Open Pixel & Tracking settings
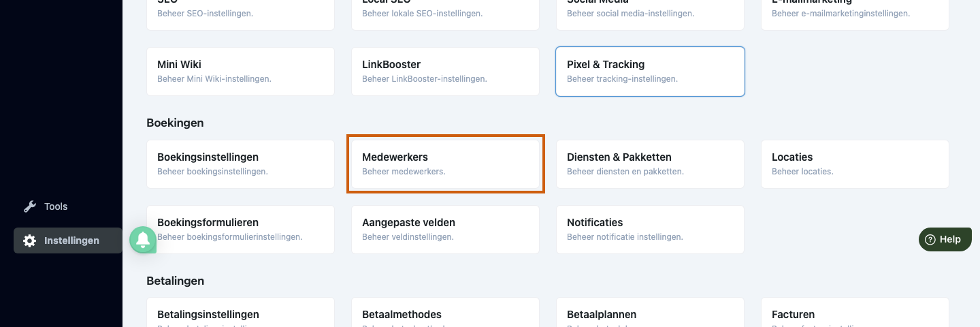The width and height of the screenshot is (980, 327). [650, 72]
